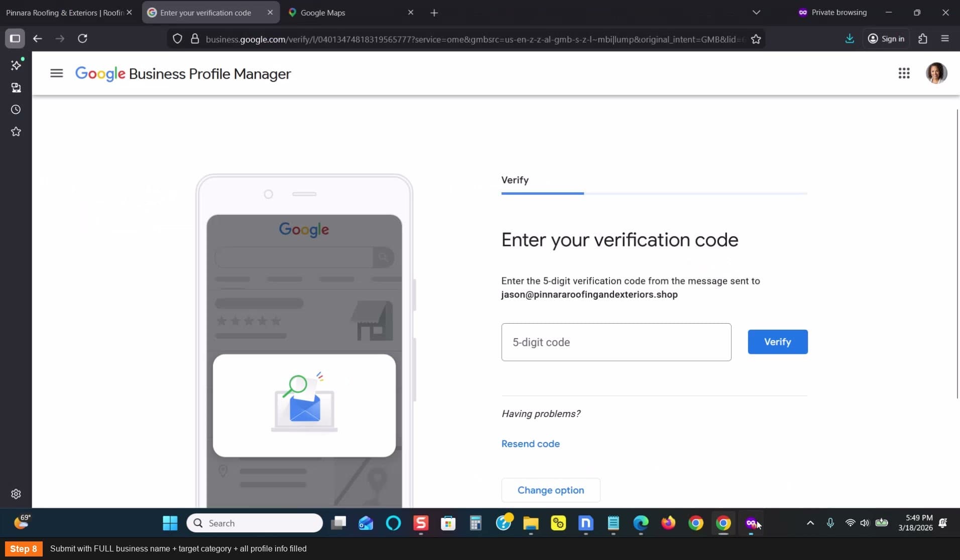
Task: Open a new browser tab
Action: click(434, 13)
